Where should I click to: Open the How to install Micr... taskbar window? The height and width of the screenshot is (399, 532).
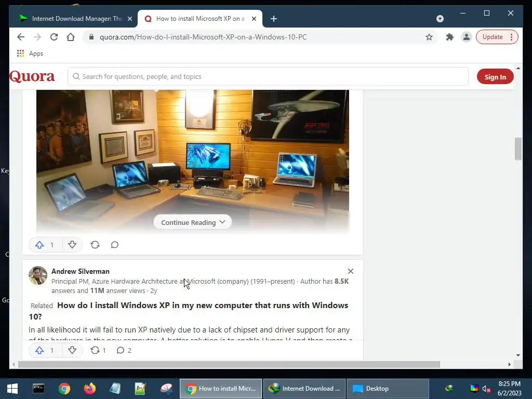[x=220, y=389]
